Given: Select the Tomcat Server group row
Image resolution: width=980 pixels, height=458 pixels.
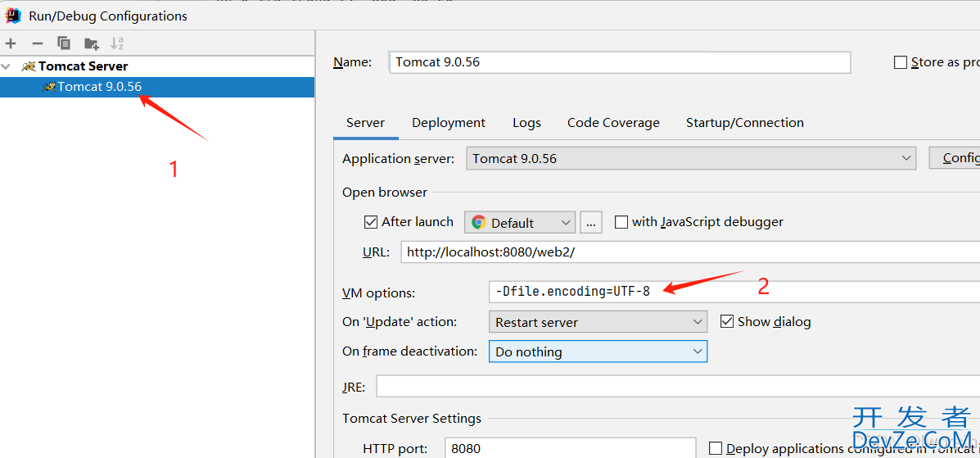Looking at the screenshot, I should 157,66.
